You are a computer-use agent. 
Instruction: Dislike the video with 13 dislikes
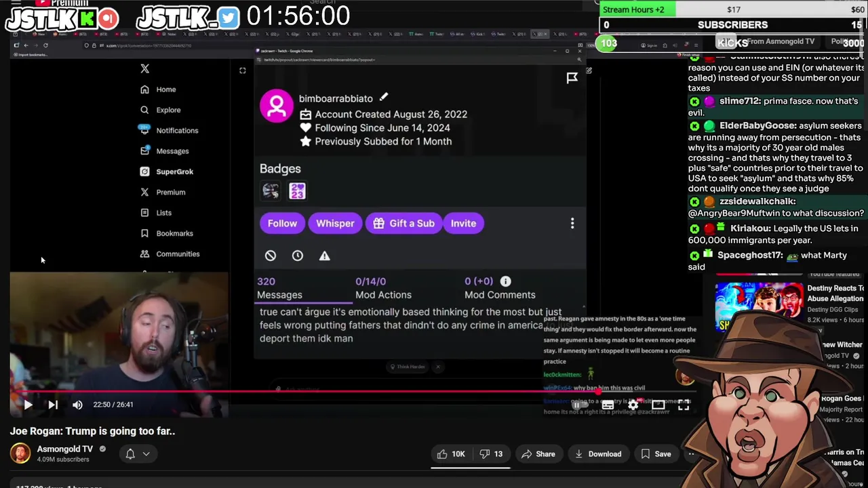click(x=491, y=454)
